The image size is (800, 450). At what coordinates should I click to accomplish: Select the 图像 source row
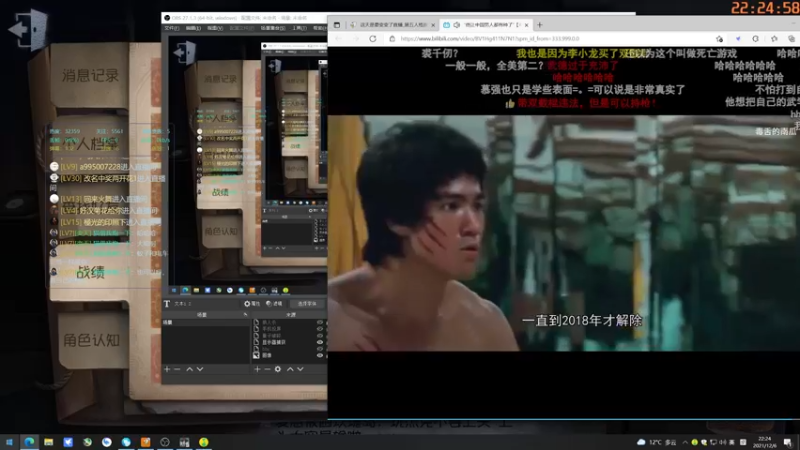289,355
